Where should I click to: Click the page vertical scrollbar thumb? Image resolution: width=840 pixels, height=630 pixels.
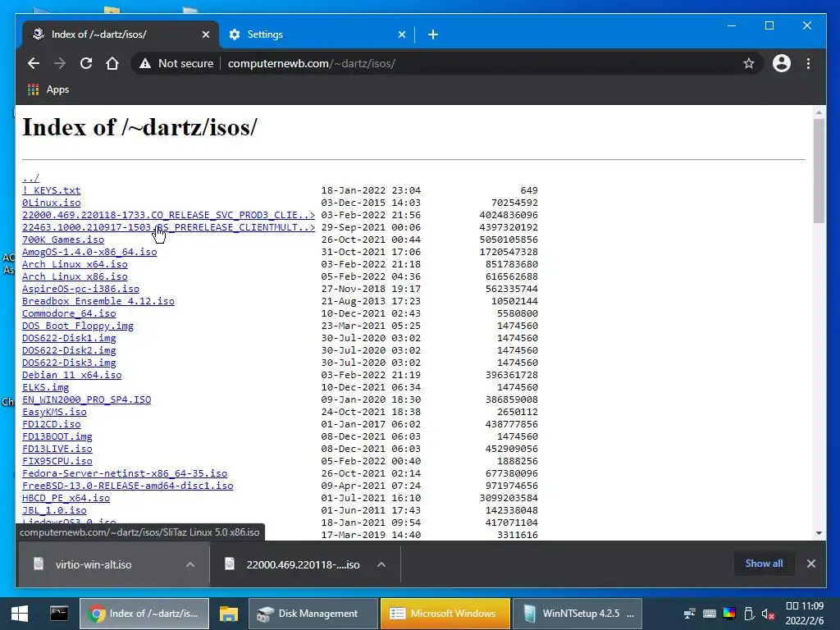point(819,171)
